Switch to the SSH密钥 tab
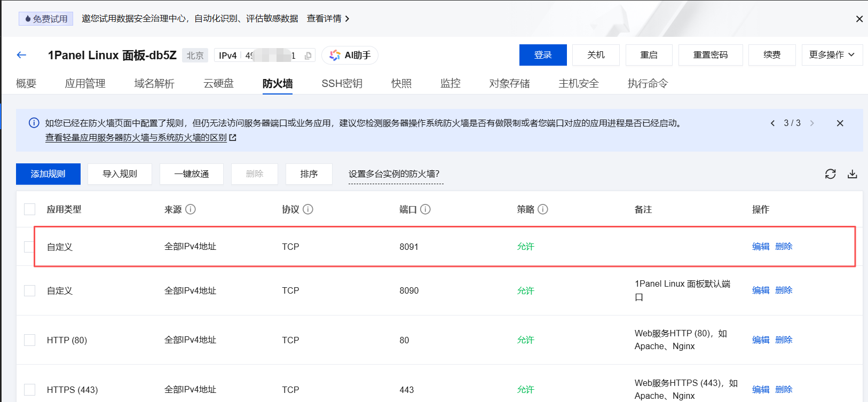This screenshot has height=402, width=868. click(342, 83)
